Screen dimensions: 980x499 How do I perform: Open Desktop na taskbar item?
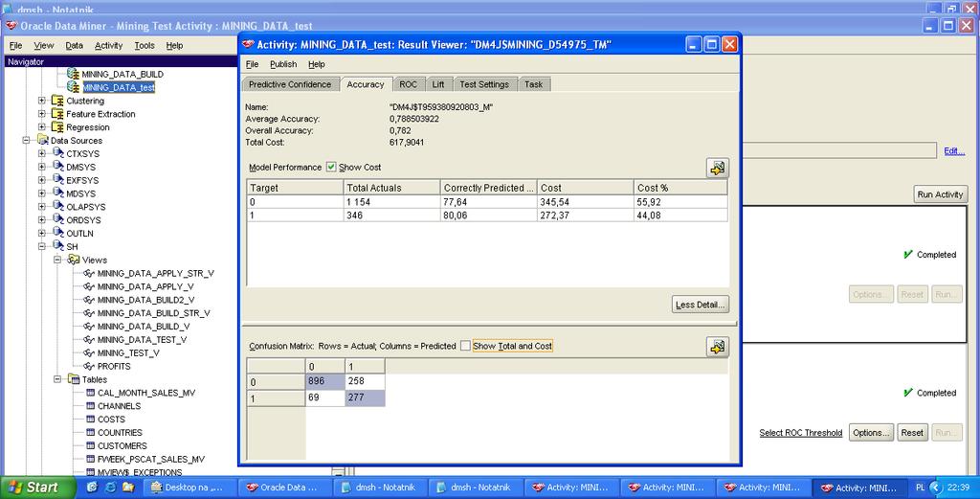tap(191, 488)
